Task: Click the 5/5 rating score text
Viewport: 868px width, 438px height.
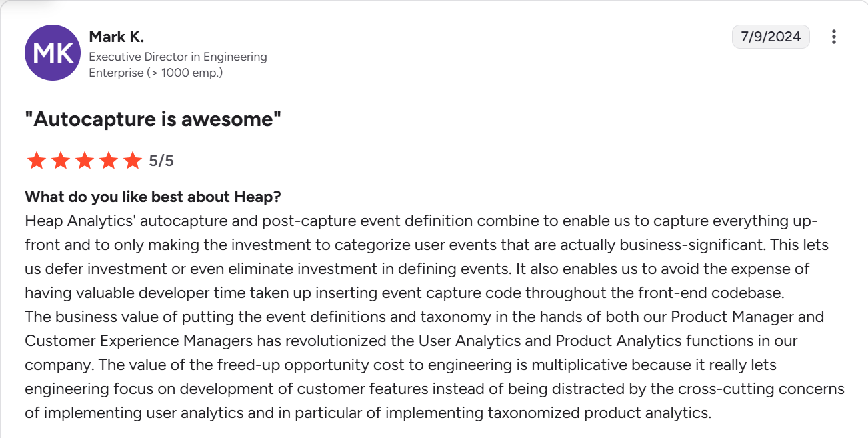Action: coord(161,161)
